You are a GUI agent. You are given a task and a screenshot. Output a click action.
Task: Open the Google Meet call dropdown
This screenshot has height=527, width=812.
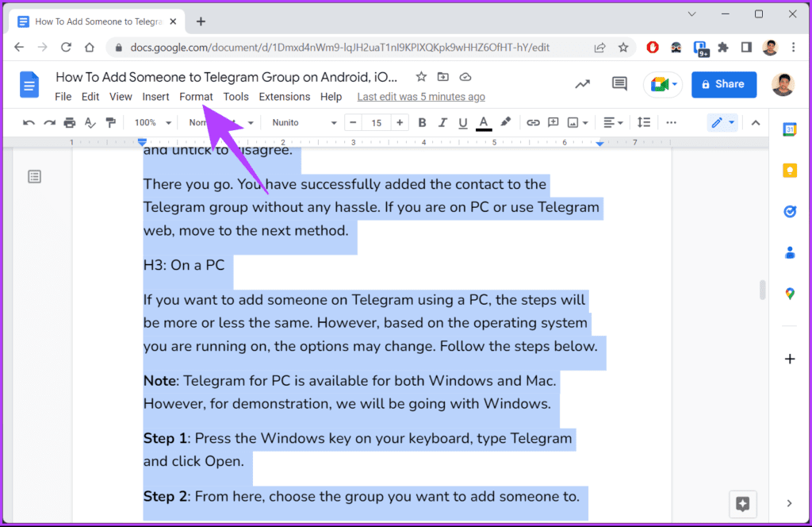pos(664,84)
